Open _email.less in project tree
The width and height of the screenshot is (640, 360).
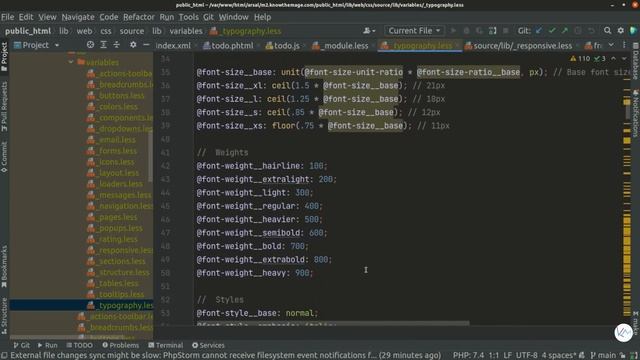click(x=111, y=140)
